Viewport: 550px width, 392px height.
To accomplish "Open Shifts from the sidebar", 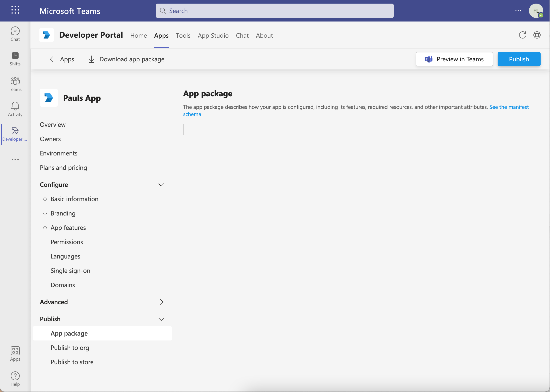I will pos(15,58).
